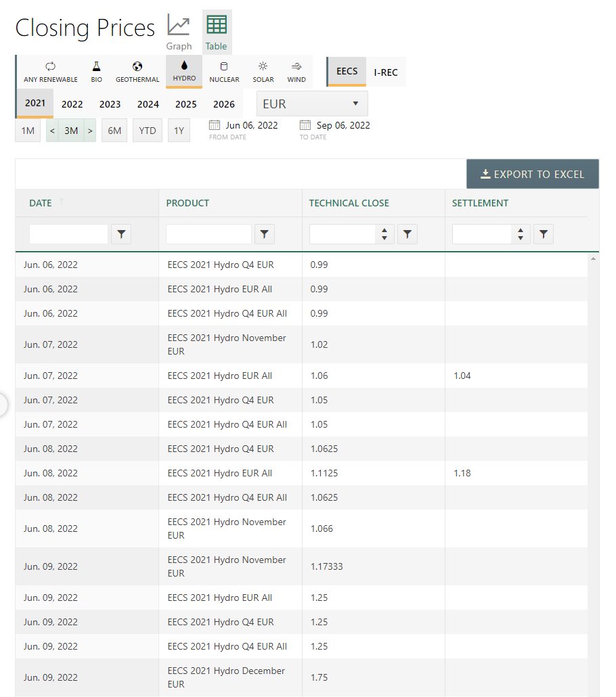
Task: Select settlement value 1.04
Action: tap(462, 376)
